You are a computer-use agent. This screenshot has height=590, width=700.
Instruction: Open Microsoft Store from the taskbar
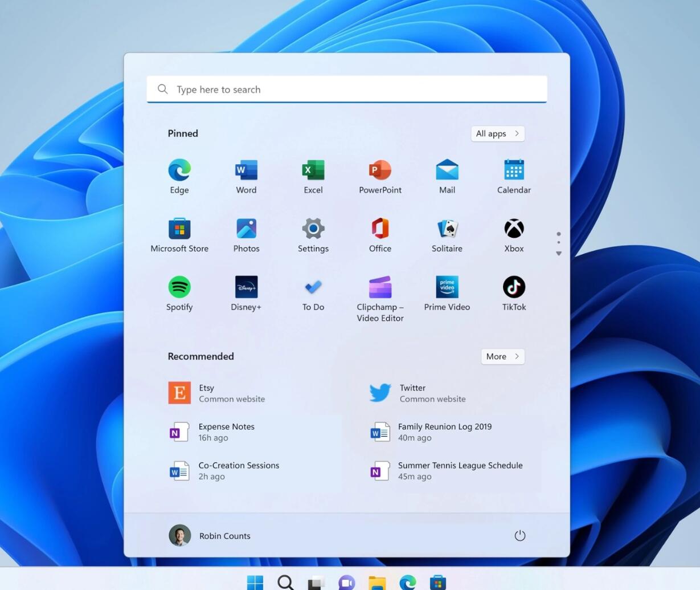click(x=438, y=582)
